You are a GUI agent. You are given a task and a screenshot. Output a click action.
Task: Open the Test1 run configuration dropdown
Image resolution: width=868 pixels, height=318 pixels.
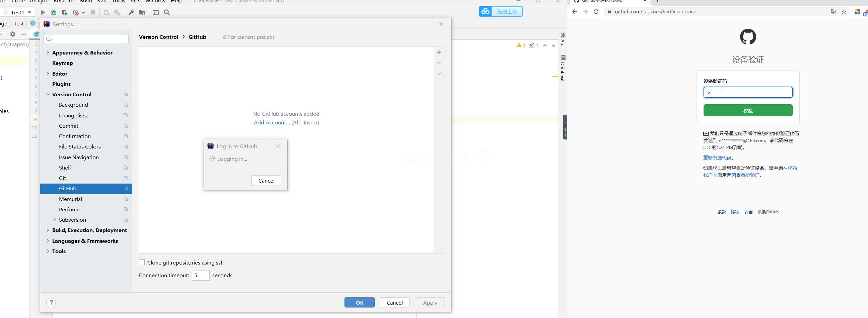coord(17,12)
